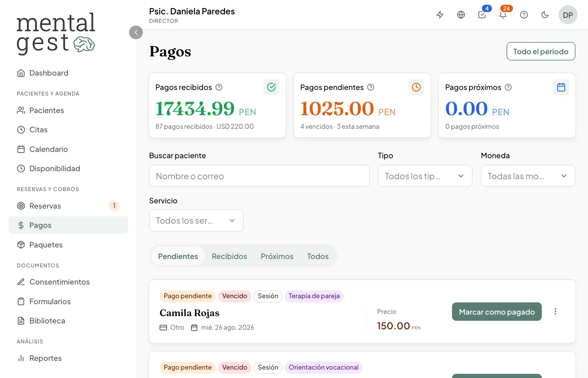Click the Sesión tag on Camila Rojas card
This screenshot has height=378, width=588.
coord(268,296)
